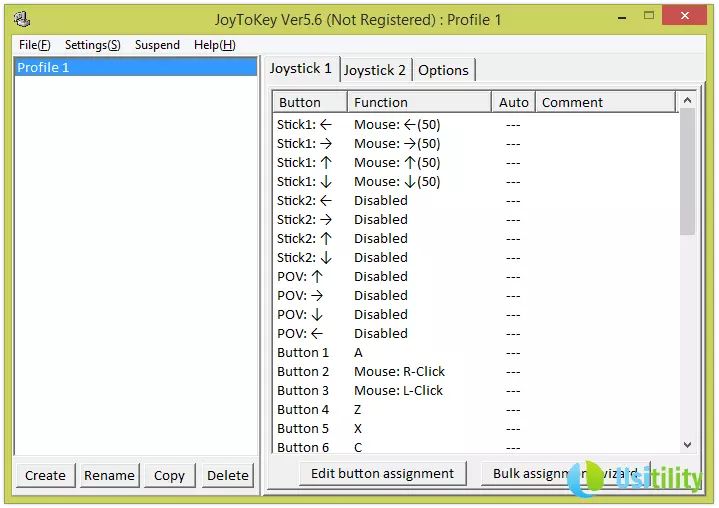Click the Create profile button
719x508 pixels.
45,475
